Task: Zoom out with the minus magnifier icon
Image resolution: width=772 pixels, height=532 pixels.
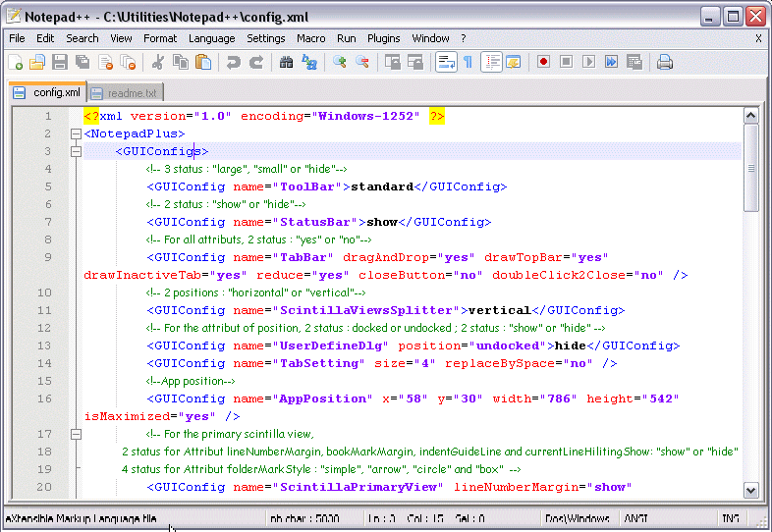Action: [x=362, y=63]
